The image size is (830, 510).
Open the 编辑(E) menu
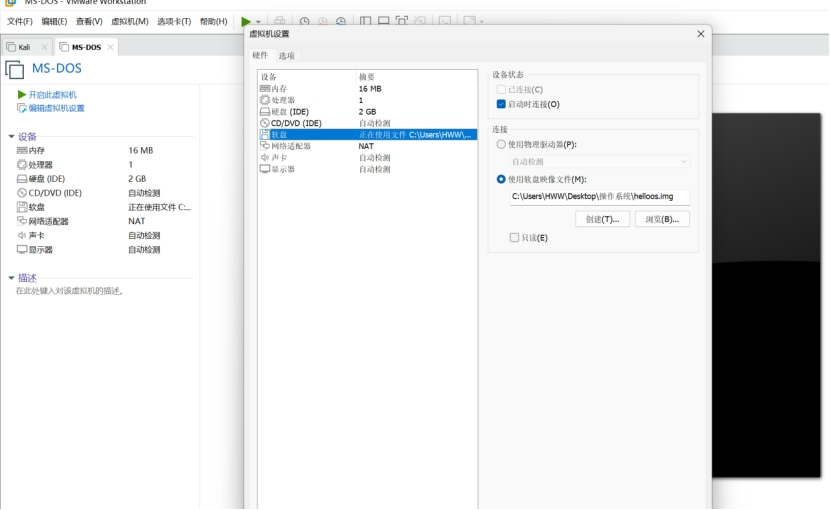pyautogui.click(x=54, y=21)
